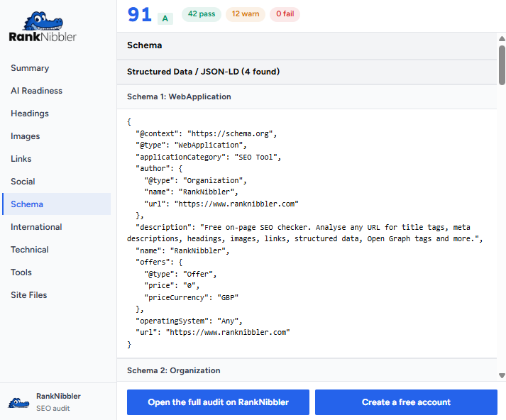Click the "@type": "Organization" line

196,180
